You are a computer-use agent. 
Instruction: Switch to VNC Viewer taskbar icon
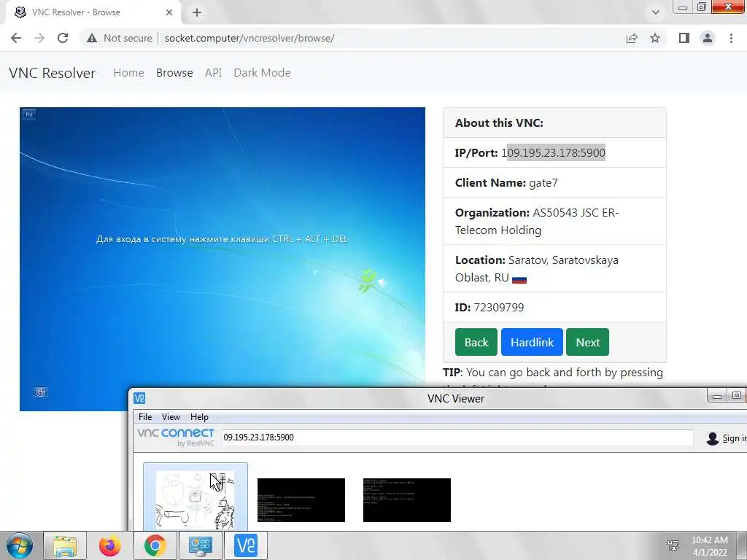tap(246, 545)
